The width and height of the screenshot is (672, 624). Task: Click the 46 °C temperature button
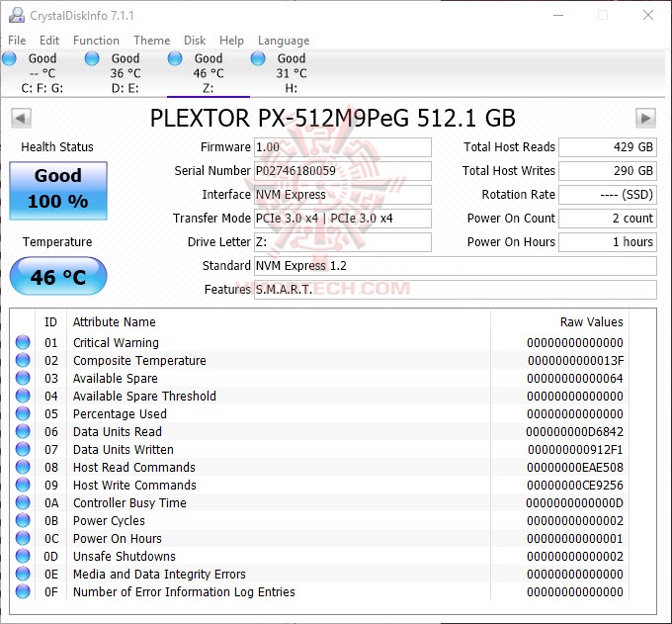click(58, 276)
